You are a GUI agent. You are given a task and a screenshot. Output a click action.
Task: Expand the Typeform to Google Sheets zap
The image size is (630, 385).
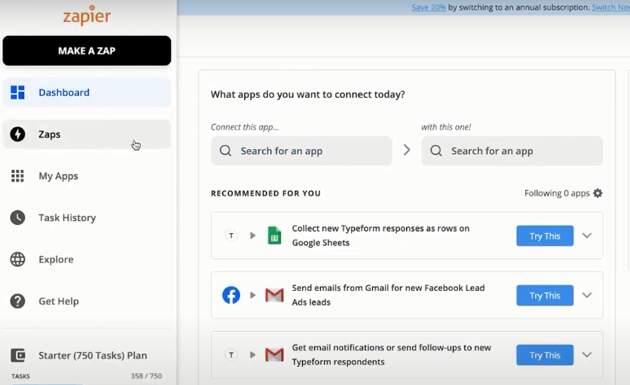coord(587,236)
